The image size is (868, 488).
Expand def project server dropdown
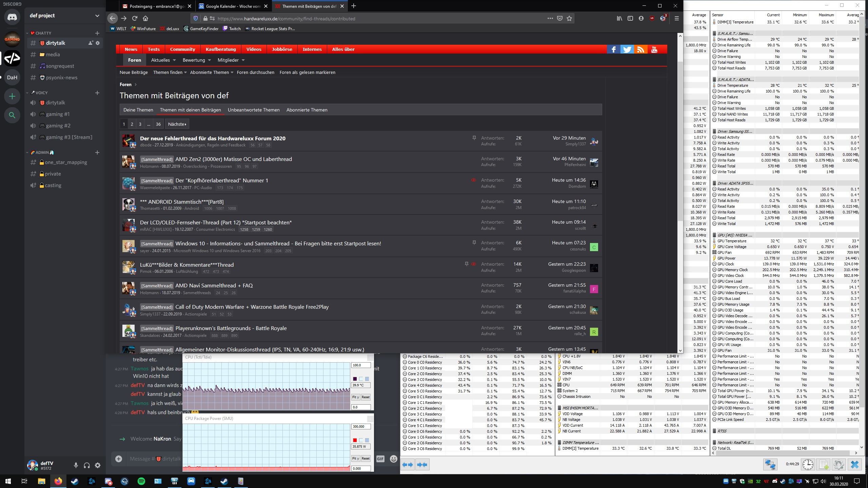[97, 16]
